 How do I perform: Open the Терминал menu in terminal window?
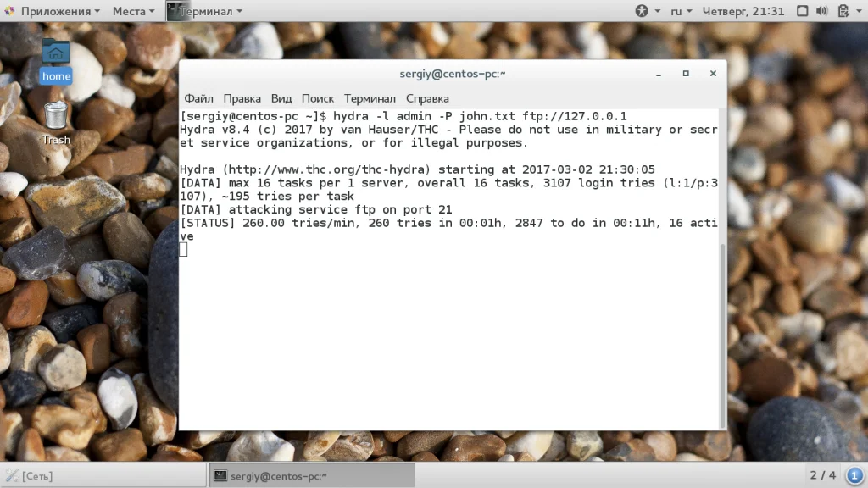pyautogui.click(x=370, y=98)
